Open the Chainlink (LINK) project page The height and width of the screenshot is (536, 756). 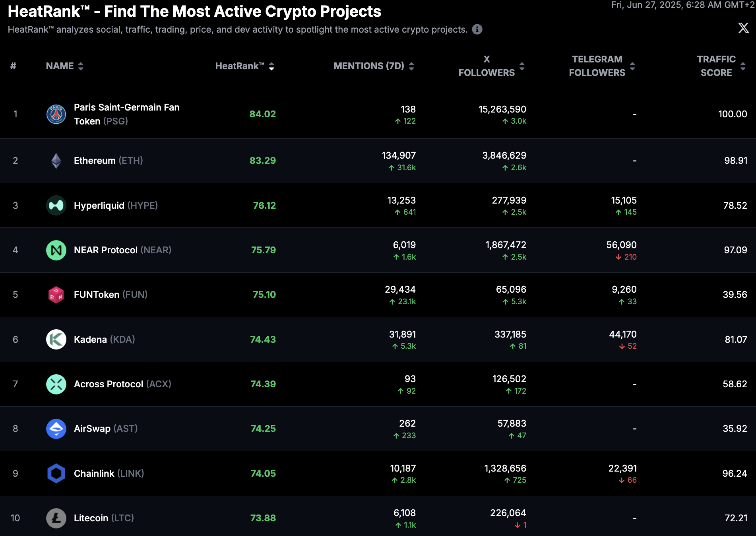109,474
